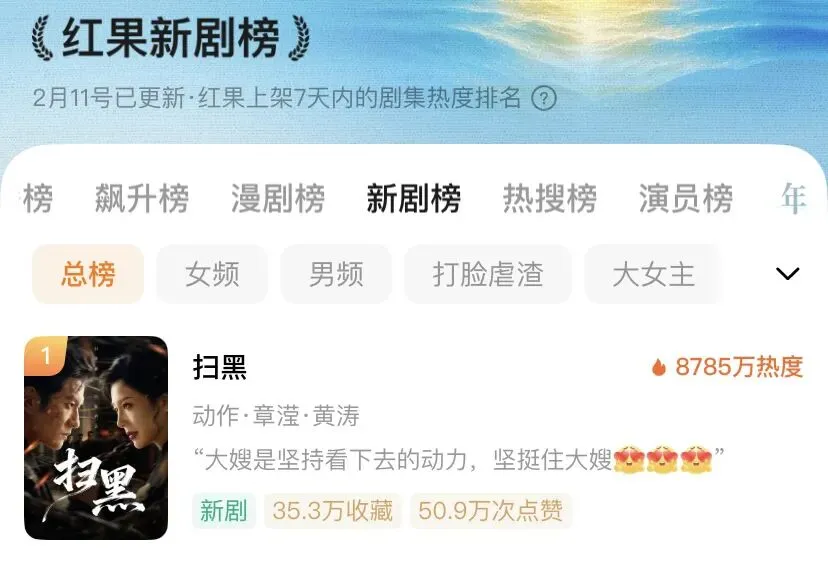Click the 35.3万收藏 tag
Viewport: 828px width, 570px height.
point(333,511)
